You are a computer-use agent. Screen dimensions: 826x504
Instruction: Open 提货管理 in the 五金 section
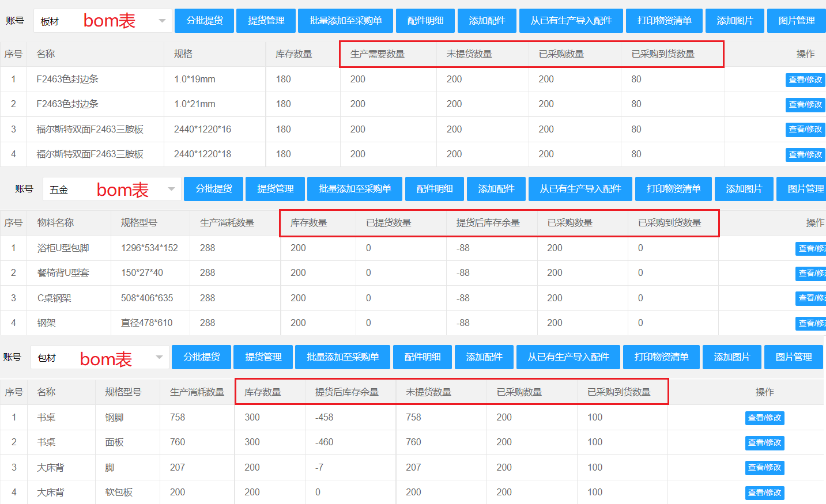pos(276,189)
